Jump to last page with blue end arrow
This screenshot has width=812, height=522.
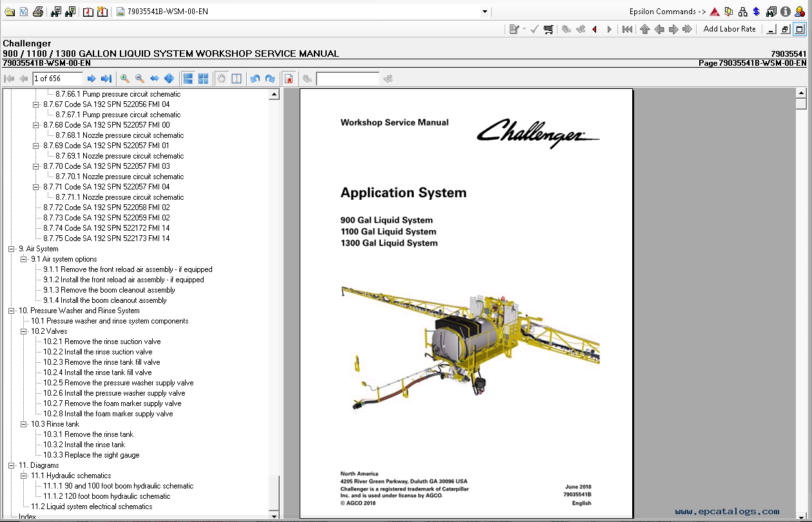click(106, 79)
